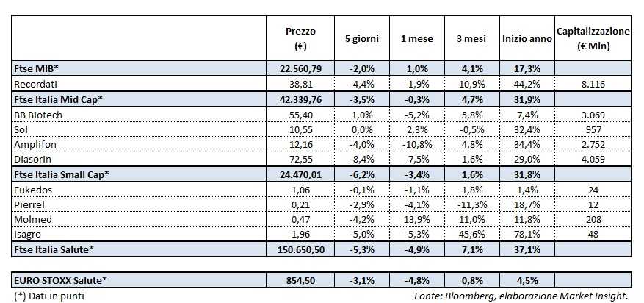
Task: Select the 5 giorni column header
Action: [x=361, y=38]
